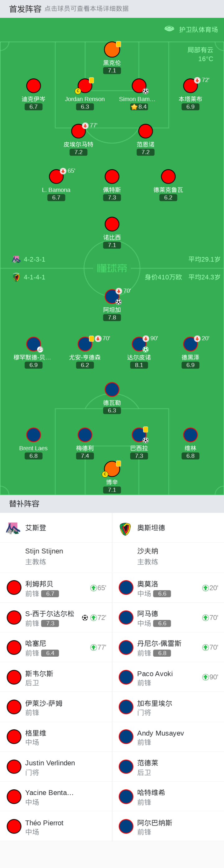Viewport: 224px width, 868px height.
Task: Open substitute 利姆邦贝 row
Action: [x=56, y=588]
